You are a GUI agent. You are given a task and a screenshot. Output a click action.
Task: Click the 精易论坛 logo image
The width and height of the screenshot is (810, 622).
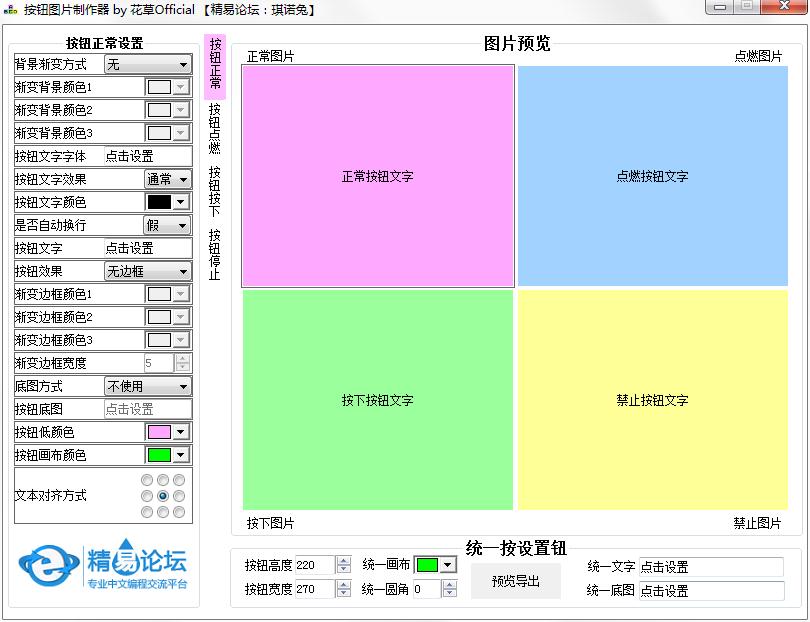104,565
